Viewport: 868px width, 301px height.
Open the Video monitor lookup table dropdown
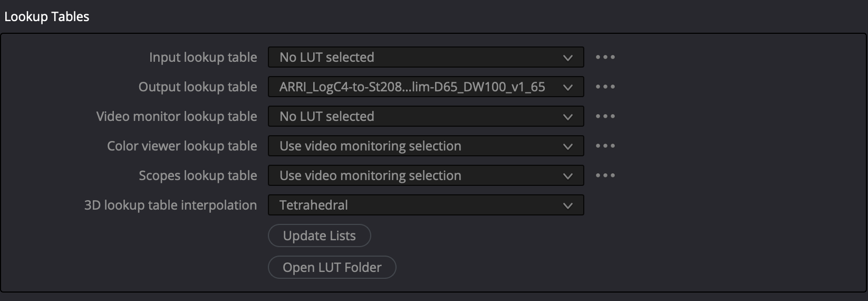tap(426, 116)
